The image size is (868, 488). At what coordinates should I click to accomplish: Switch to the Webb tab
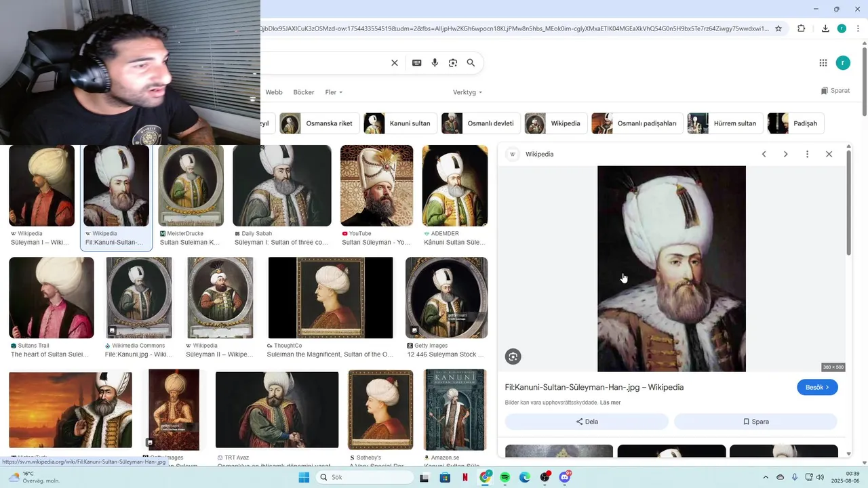tap(274, 92)
